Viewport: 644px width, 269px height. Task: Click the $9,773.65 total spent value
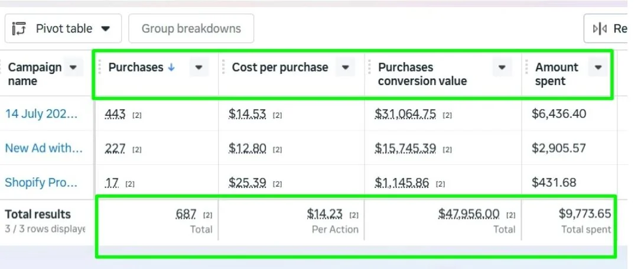[x=585, y=213]
